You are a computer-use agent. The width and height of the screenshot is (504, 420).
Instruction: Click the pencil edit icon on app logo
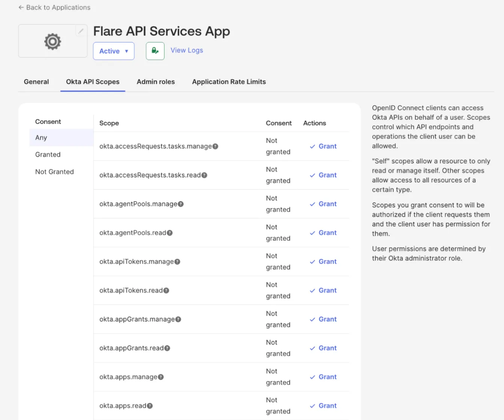(x=81, y=31)
